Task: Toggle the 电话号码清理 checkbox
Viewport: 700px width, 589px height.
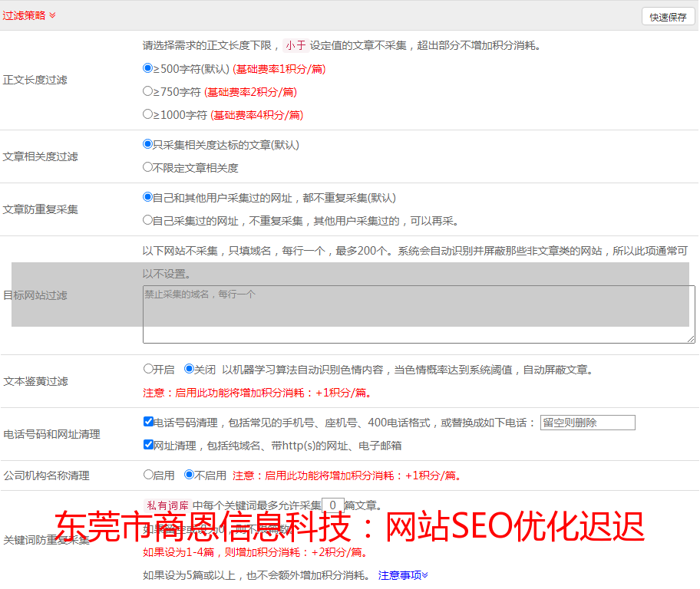Action: click(x=148, y=422)
